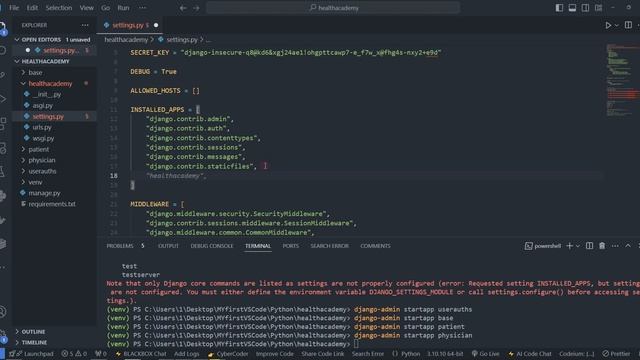The width and height of the screenshot is (640, 360).
Task: Click settings.py in the breadcrumb
Action: point(182,40)
